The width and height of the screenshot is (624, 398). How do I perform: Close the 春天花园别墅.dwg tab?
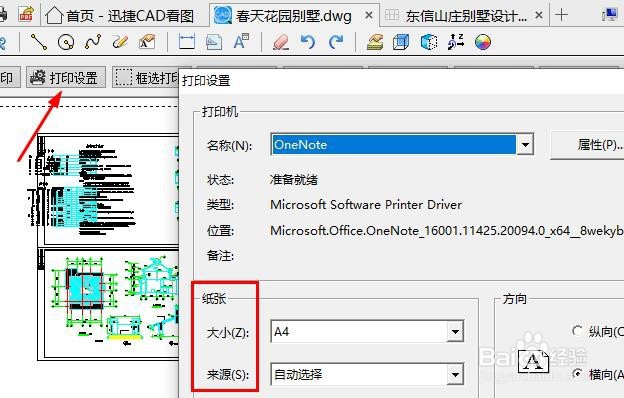tap(369, 15)
